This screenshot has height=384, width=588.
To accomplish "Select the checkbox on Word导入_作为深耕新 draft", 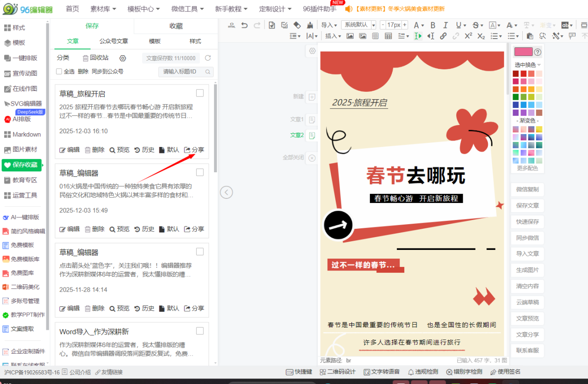I will click(199, 331).
